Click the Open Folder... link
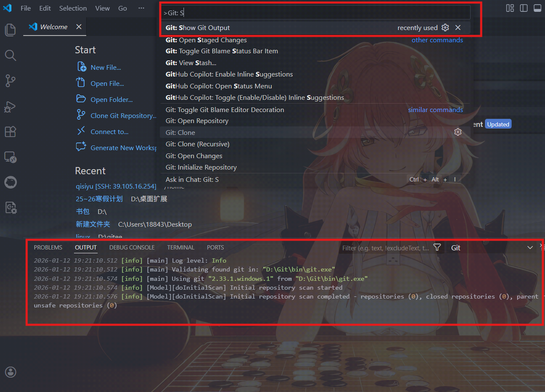The image size is (545, 392). point(112,99)
